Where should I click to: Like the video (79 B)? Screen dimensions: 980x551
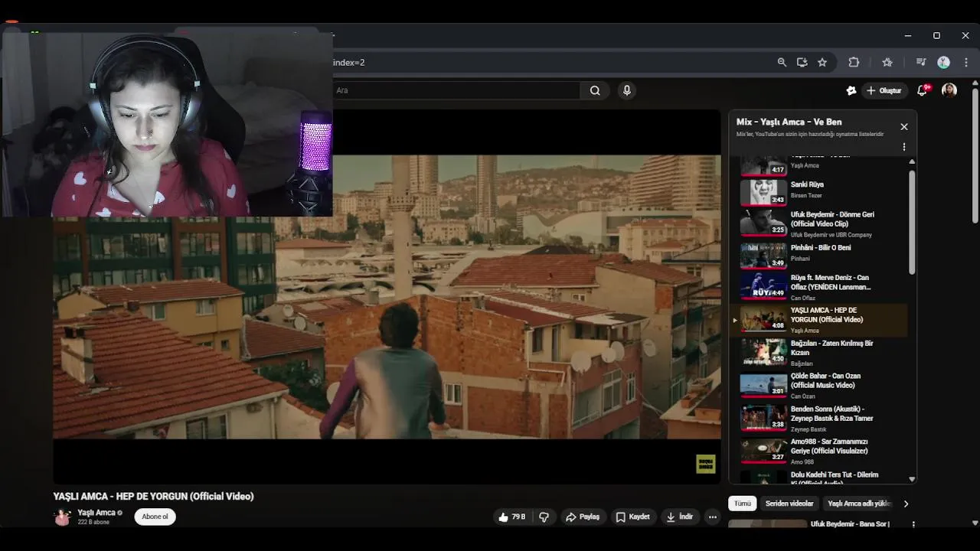tap(511, 517)
